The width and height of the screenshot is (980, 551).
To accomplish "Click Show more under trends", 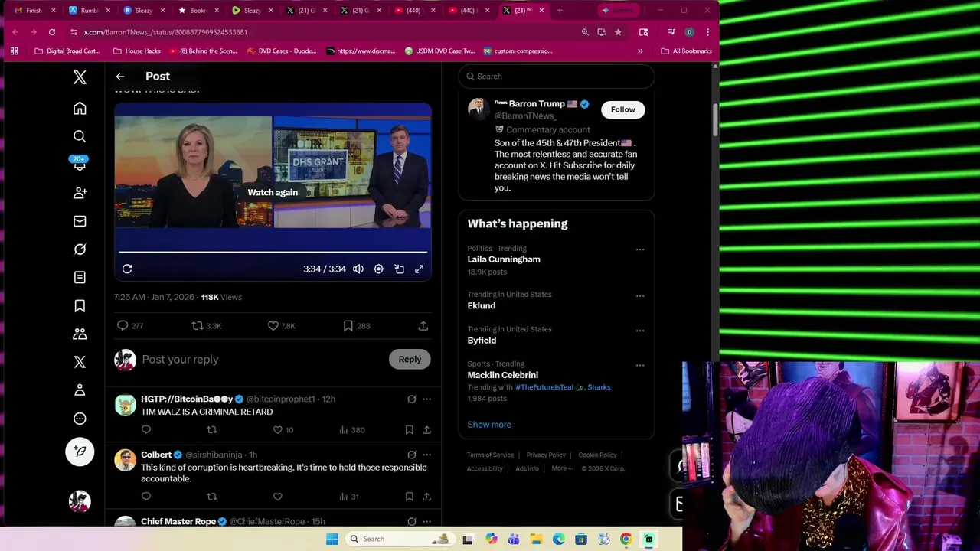I will [489, 425].
